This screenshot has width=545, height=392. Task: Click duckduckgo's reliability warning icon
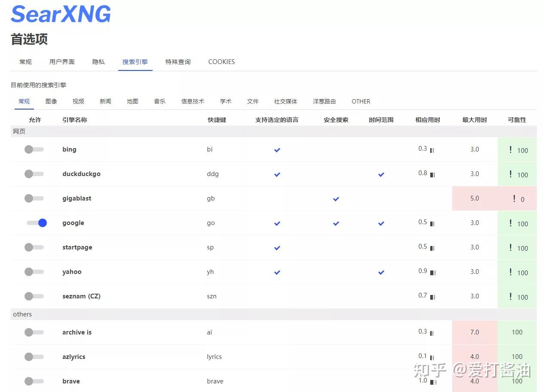[x=511, y=174]
